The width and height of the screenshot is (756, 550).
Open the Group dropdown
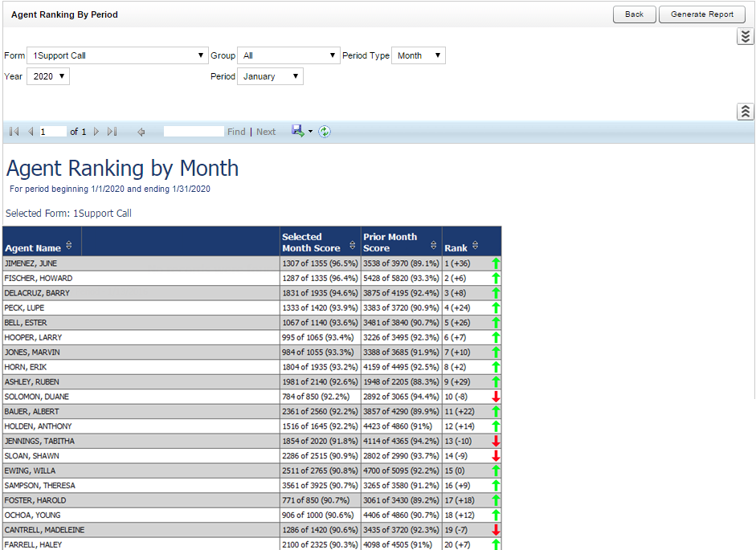point(289,55)
